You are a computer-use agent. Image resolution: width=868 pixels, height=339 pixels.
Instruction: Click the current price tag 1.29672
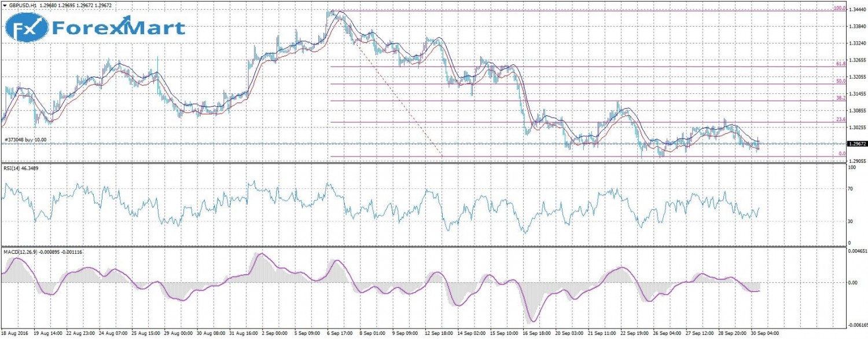point(856,144)
